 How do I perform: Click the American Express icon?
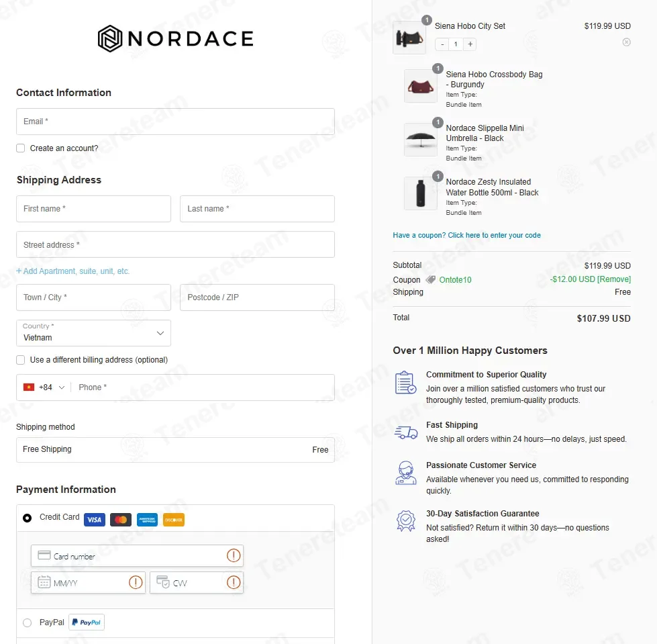tap(147, 520)
